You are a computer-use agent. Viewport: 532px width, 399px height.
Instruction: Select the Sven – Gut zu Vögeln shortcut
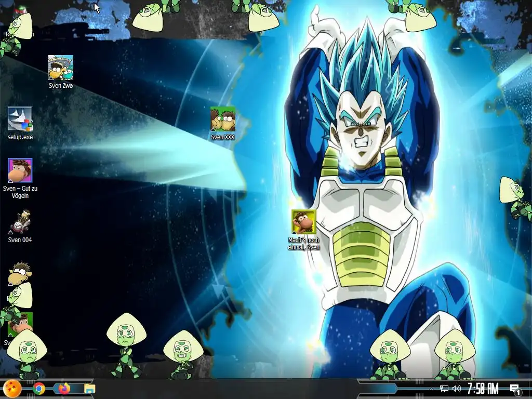pos(20,170)
